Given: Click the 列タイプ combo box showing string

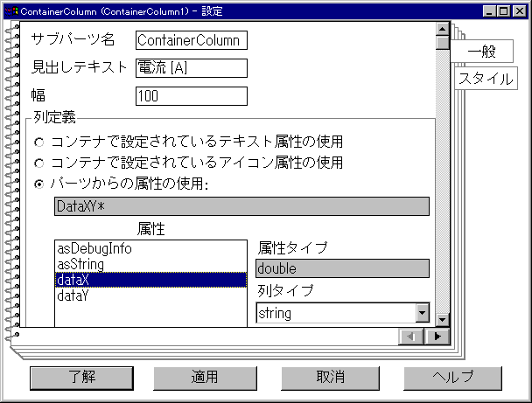Looking at the screenshot, I should [x=343, y=312].
